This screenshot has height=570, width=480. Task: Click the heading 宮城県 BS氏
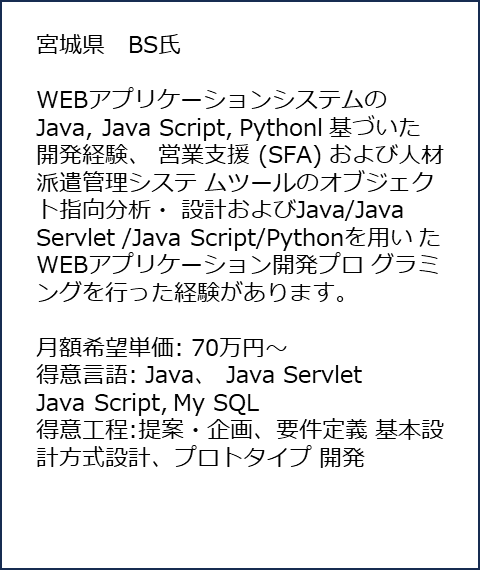(108, 45)
